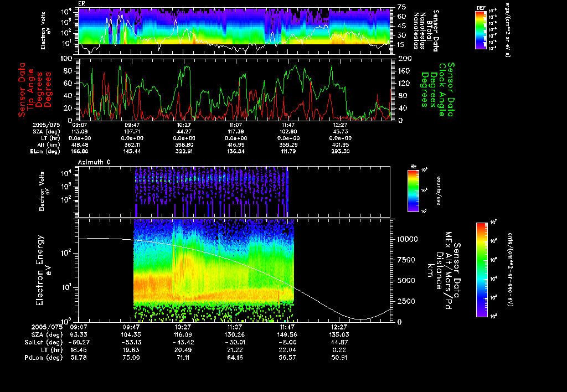Select SZA value 149.56
This screenshot has height=392, width=567.
point(287,335)
